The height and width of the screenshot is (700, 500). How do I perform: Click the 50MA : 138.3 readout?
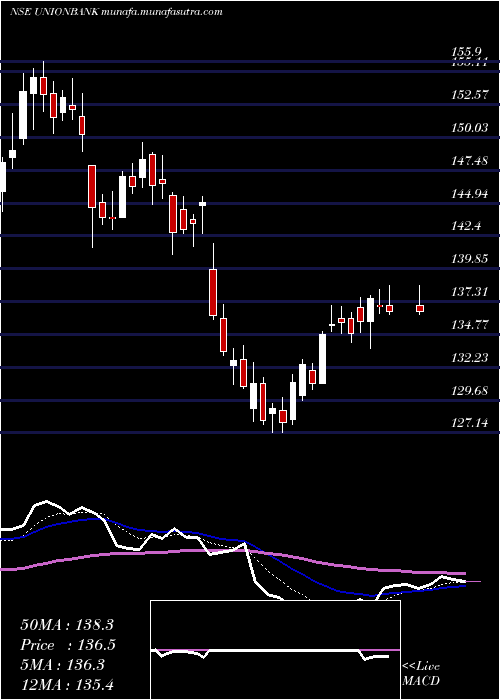68,624
